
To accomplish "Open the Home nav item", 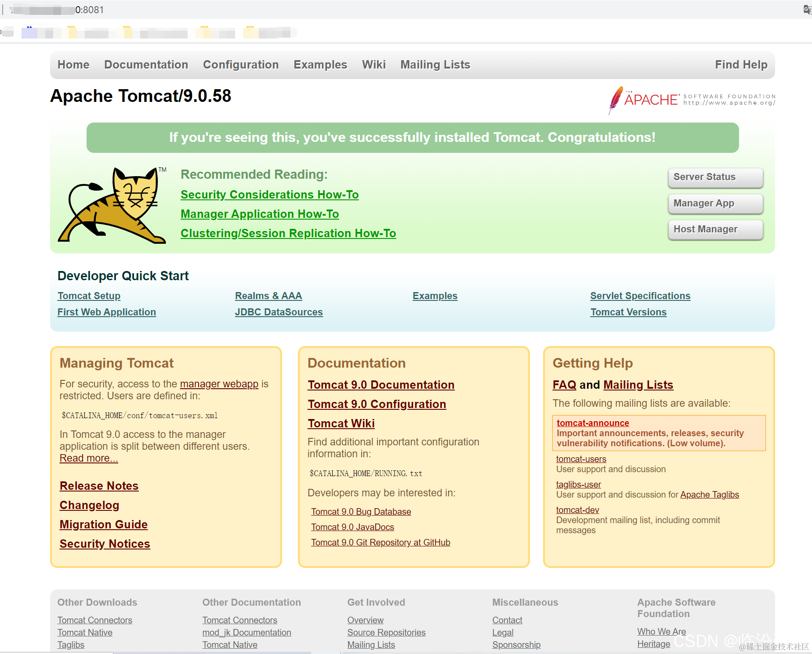I will [x=73, y=65].
